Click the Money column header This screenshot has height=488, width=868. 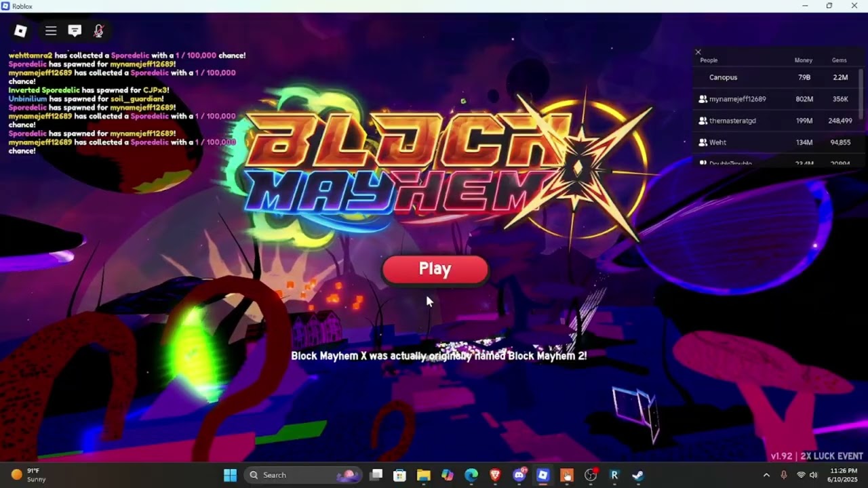(x=804, y=60)
